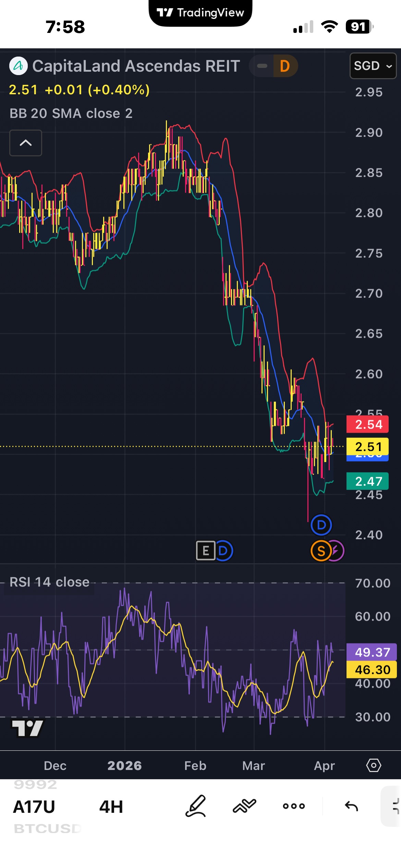Open the SGD currency dropdown
The height and width of the screenshot is (868, 401).
(373, 66)
